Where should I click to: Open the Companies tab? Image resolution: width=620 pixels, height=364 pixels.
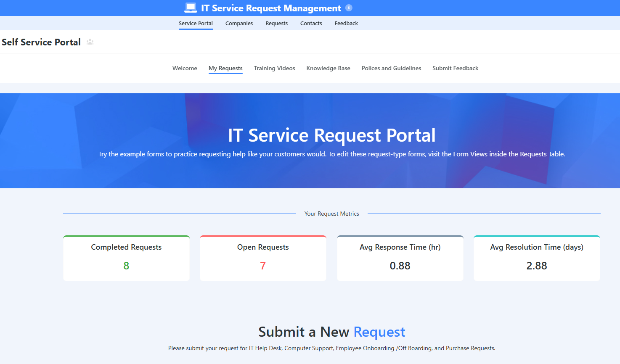239,24
